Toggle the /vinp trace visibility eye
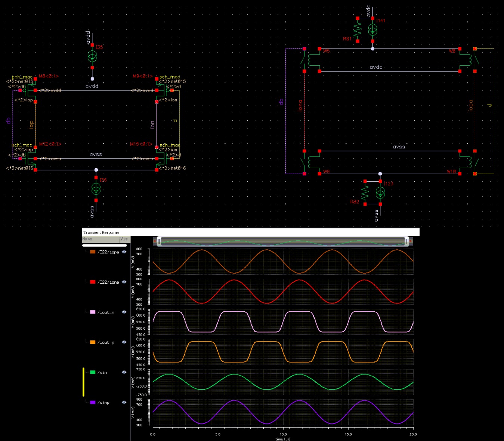Image resolution: width=504 pixels, height=441 pixels. [x=124, y=403]
